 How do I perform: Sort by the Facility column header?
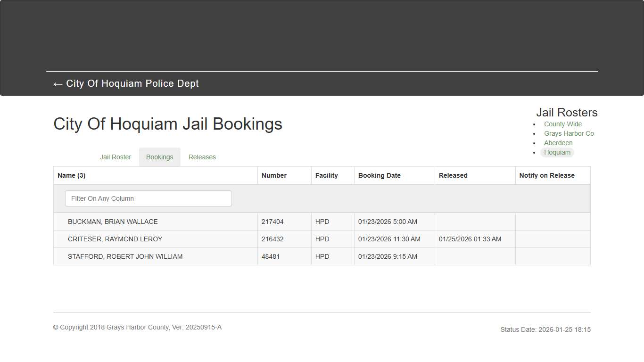point(326,175)
